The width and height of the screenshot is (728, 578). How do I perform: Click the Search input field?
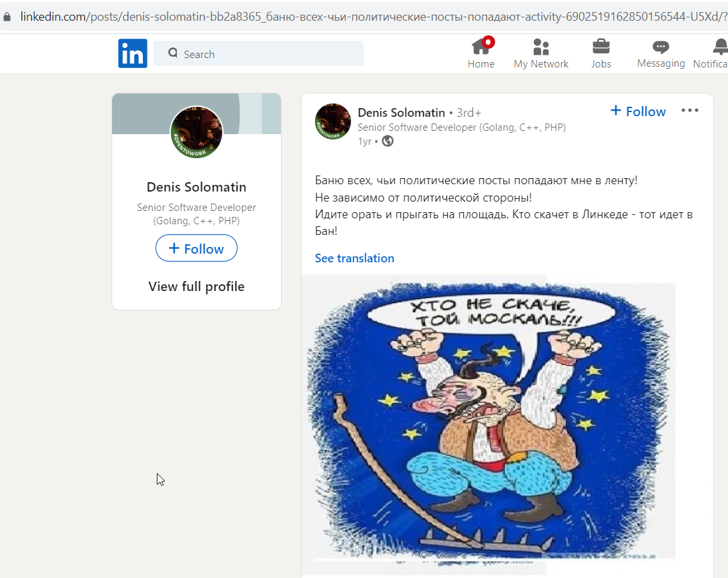point(259,53)
